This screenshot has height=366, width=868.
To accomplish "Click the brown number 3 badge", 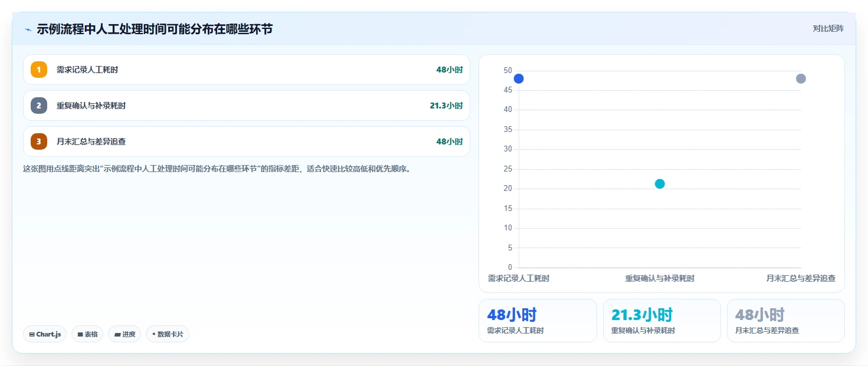I will [39, 141].
